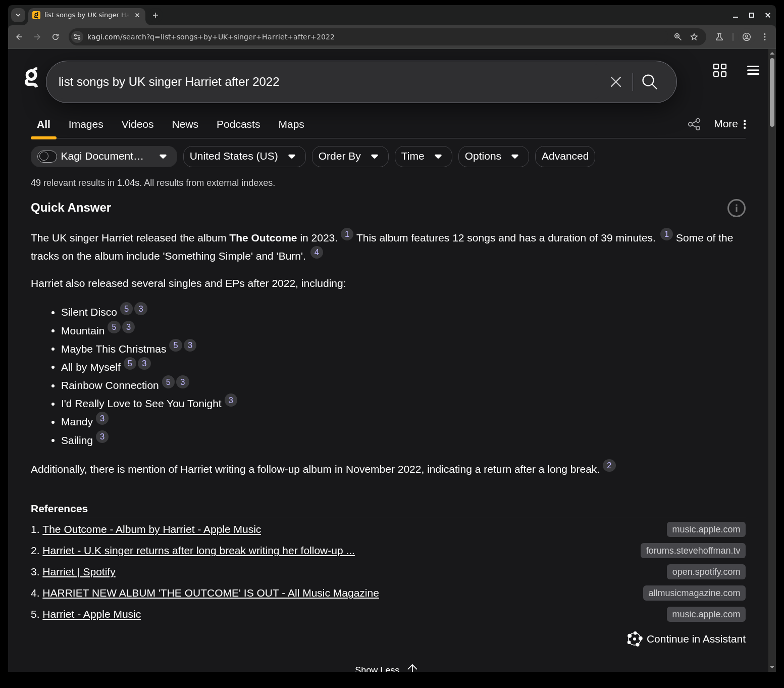
Task: Click citation 2 after 'long break'
Action: pyautogui.click(x=609, y=466)
